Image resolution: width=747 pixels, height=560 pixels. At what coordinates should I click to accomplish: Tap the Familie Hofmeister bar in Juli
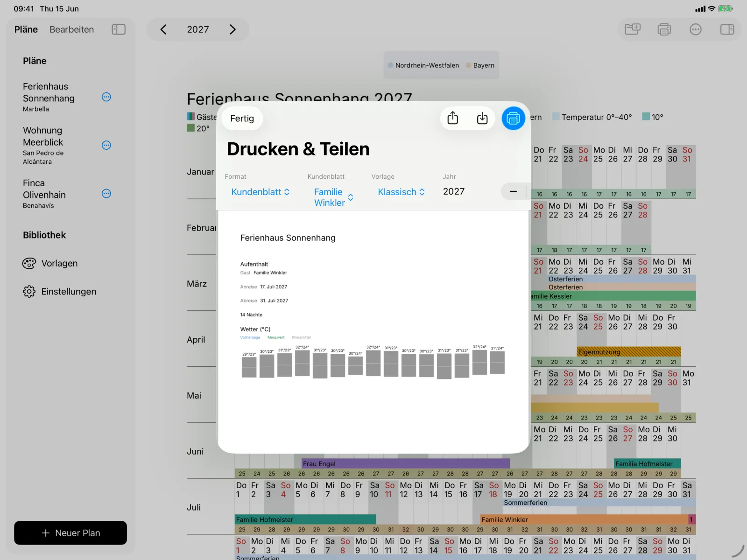pyautogui.click(x=305, y=519)
